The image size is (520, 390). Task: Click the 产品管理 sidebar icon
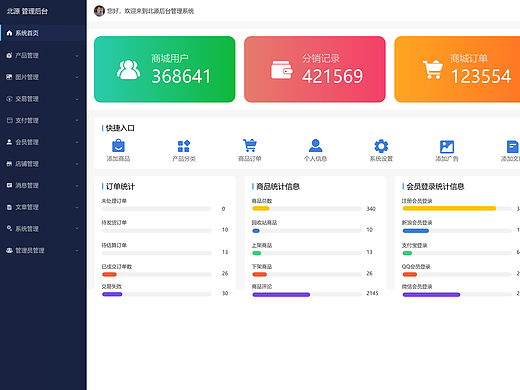9,55
